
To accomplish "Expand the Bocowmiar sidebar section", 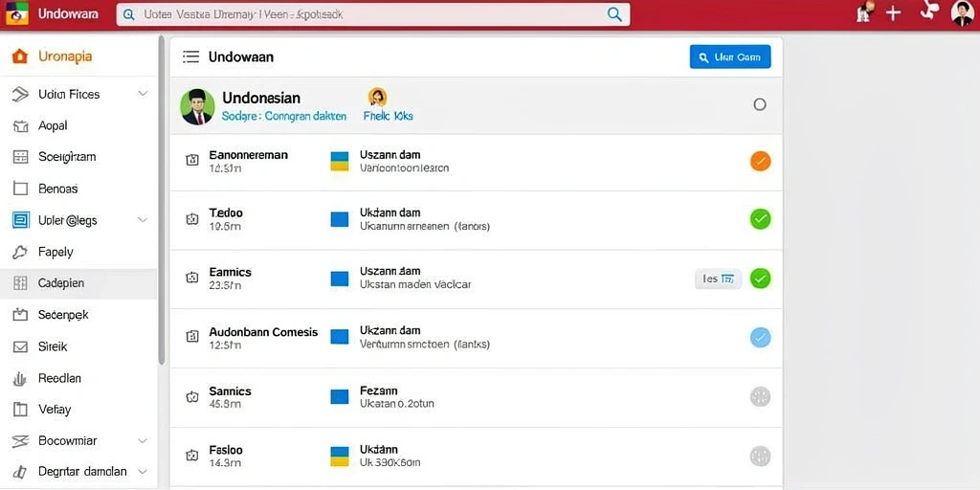I will pyautogui.click(x=144, y=440).
